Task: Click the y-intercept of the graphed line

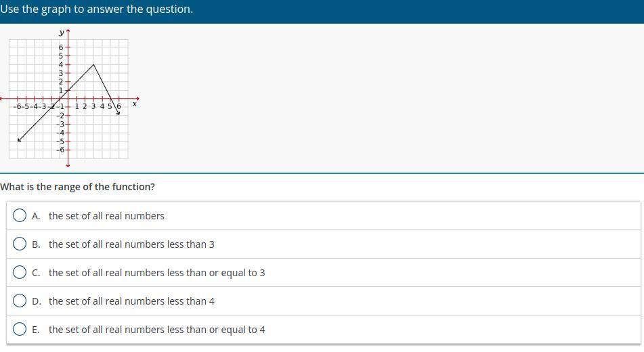Action: [x=68, y=90]
